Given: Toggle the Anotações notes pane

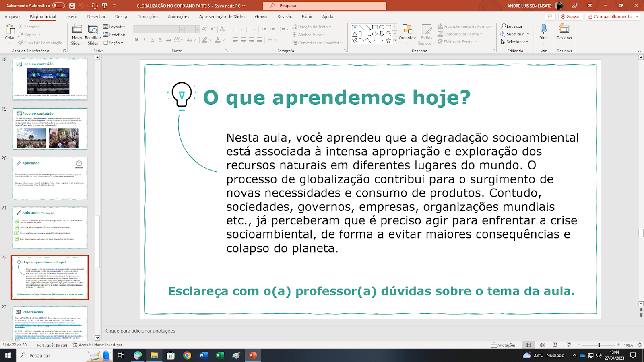Looking at the screenshot, I should (504, 345).
